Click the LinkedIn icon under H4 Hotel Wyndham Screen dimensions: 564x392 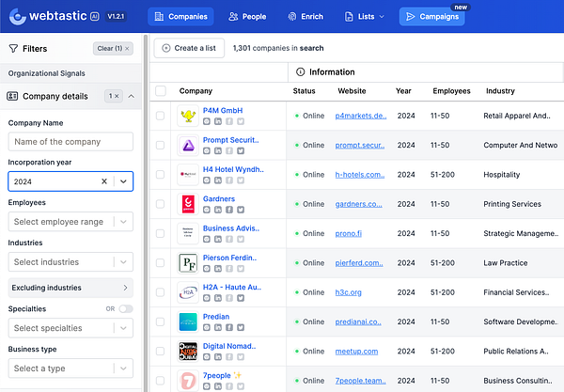coord(218,180)
